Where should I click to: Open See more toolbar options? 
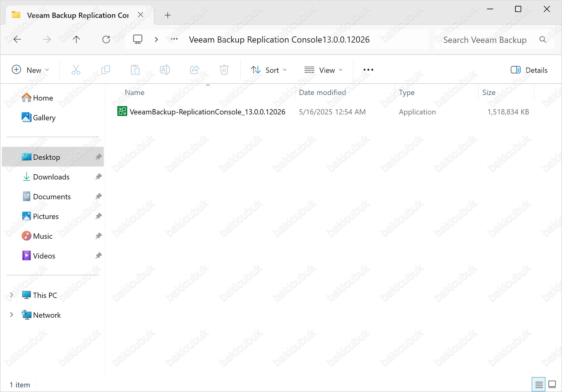point(368,70)
